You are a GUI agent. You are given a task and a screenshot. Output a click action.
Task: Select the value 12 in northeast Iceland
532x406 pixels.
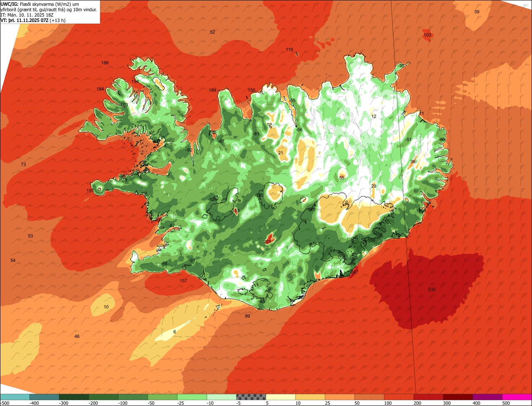pos(374,116)
